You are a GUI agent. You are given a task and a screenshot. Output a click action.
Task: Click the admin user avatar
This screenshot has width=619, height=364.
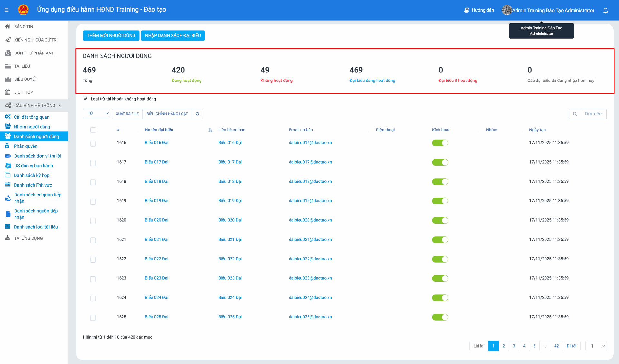[x=506, y=10]
